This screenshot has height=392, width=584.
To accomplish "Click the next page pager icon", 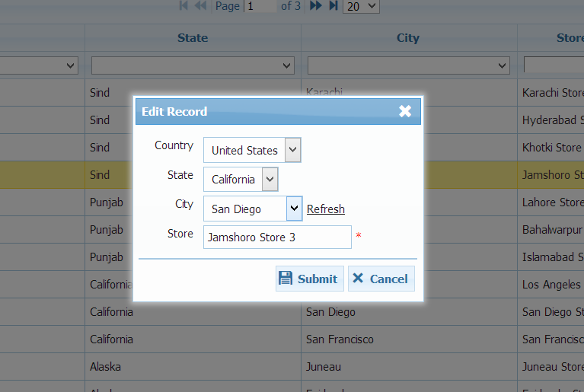I will [x=314, y=6].
